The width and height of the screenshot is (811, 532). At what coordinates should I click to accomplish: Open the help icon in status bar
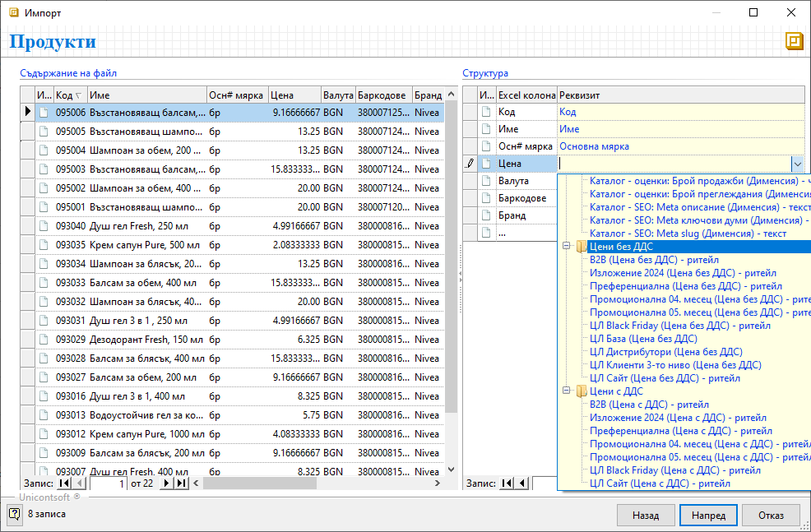tap(15, 515)
